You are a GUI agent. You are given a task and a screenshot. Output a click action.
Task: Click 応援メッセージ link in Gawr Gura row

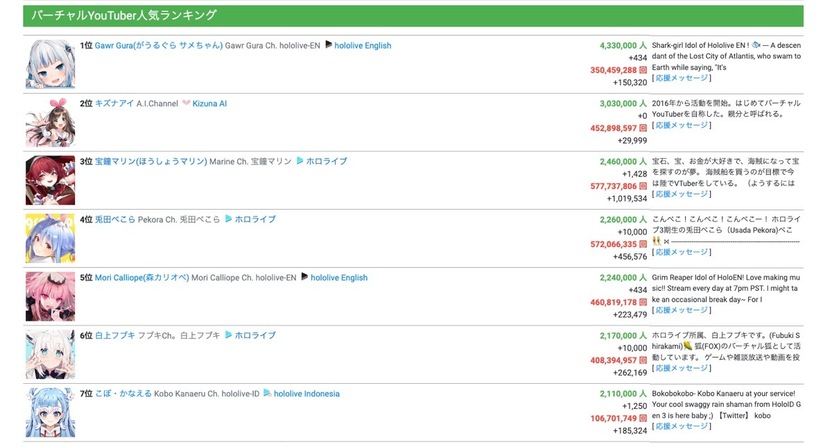point(681,78)
